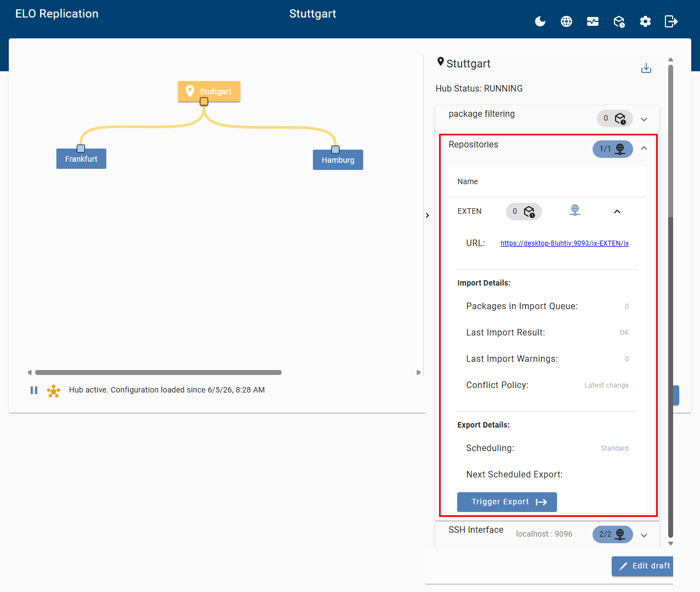Click the graph scrollbar right arrow
This screenshot has height=592, width=700.
click(x=418, y=373)
